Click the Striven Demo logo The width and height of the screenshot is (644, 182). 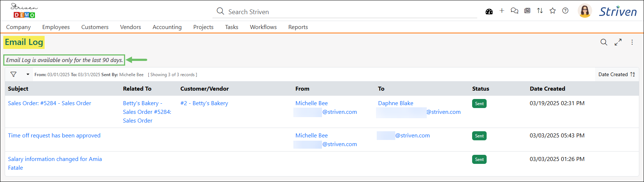[x=24, y=11]
